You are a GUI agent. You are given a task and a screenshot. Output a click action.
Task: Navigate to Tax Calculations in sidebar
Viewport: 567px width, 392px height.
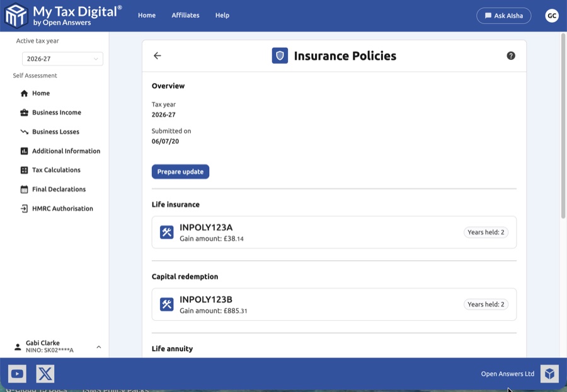(x=56, y=170)
